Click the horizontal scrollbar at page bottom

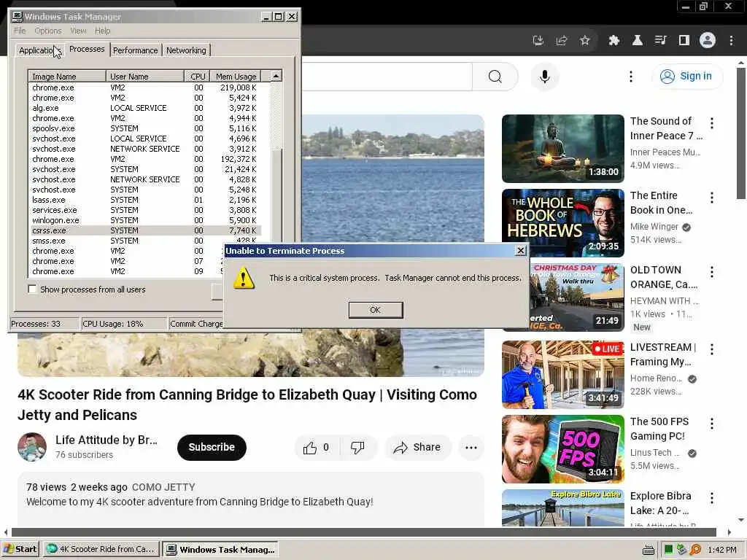pos(364,532)
